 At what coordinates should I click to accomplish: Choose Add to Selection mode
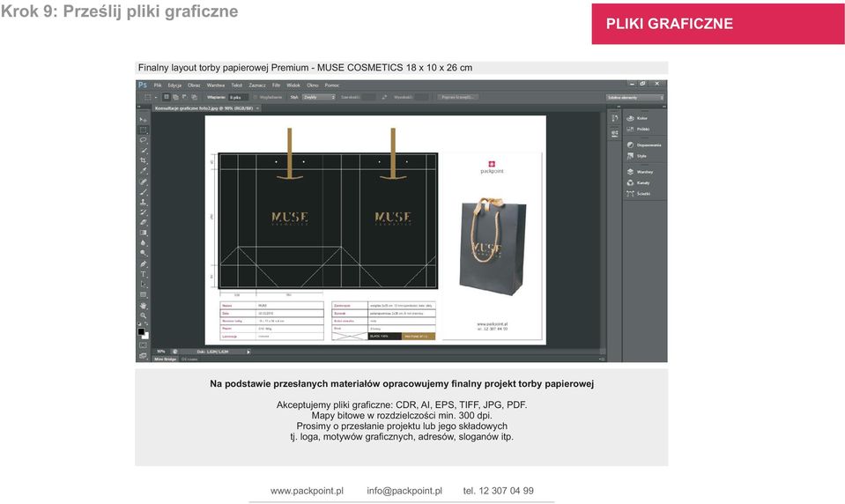175,97
